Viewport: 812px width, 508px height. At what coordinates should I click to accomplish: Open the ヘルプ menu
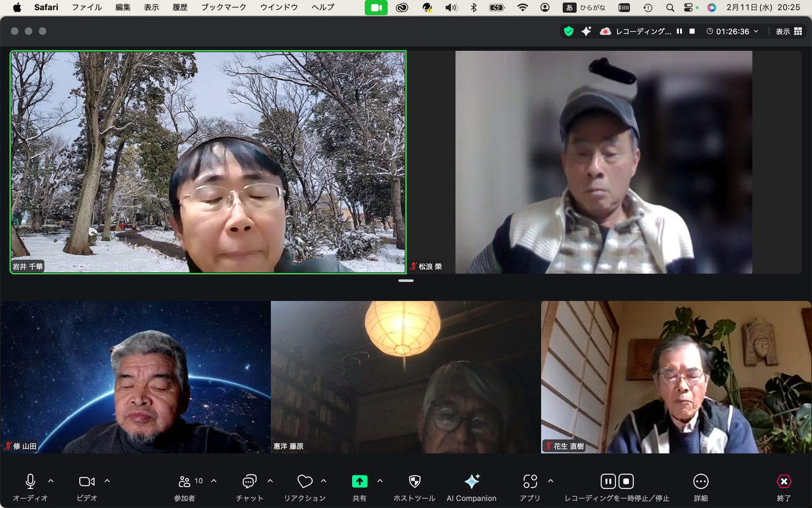323,8
